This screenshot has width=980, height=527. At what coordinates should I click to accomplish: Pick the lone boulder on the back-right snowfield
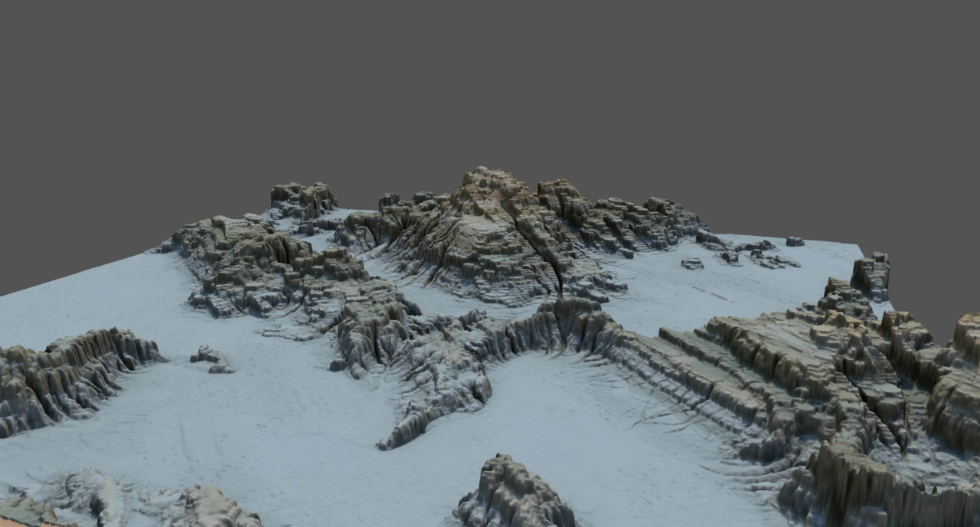coord(692,263)
